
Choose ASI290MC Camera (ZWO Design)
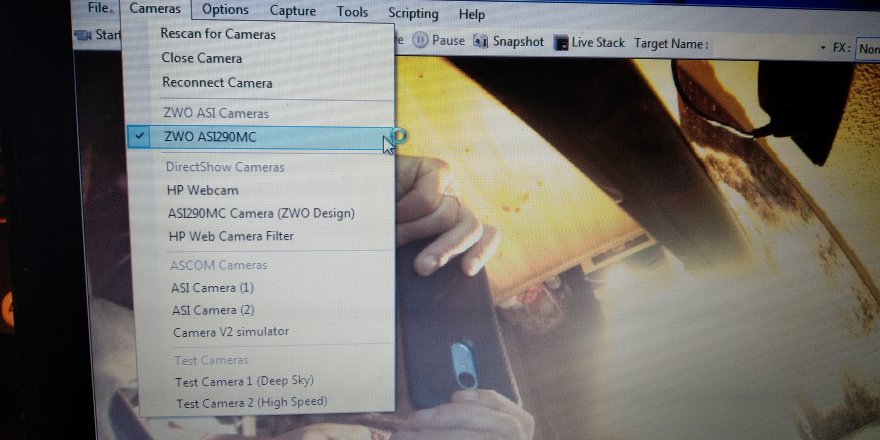coord(261,213)
